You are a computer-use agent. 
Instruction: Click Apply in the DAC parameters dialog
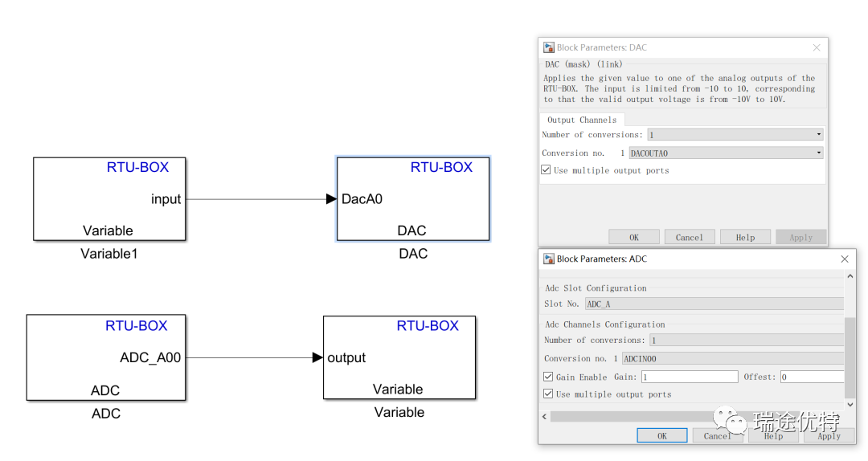800,237
